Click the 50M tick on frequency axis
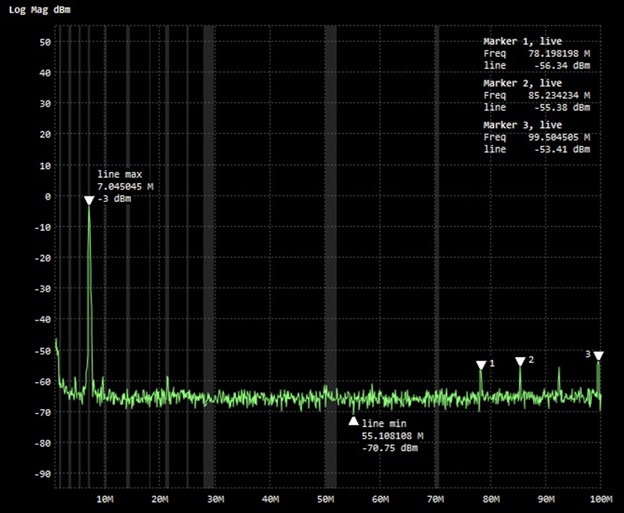624x513 pixels. click(325, 497)
